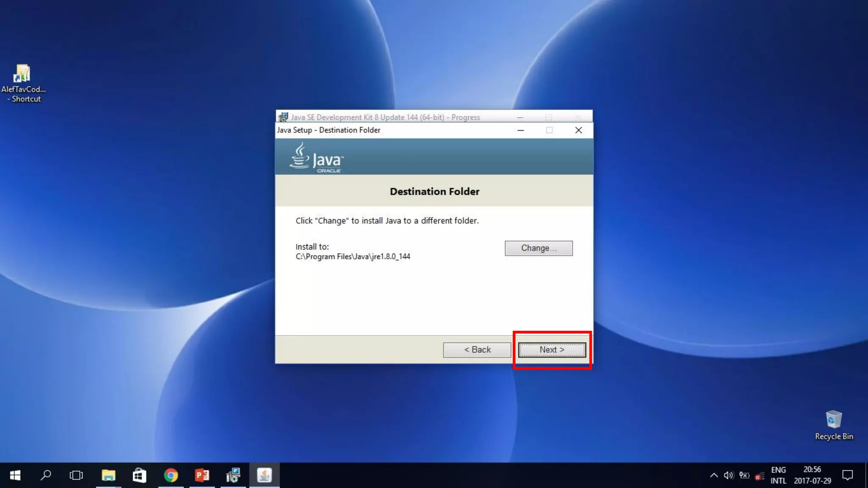Click 'Click "Change" to install Java' instruction text
Image resolution: width=868 pixels, height=488 pixels.
[387, 221]
